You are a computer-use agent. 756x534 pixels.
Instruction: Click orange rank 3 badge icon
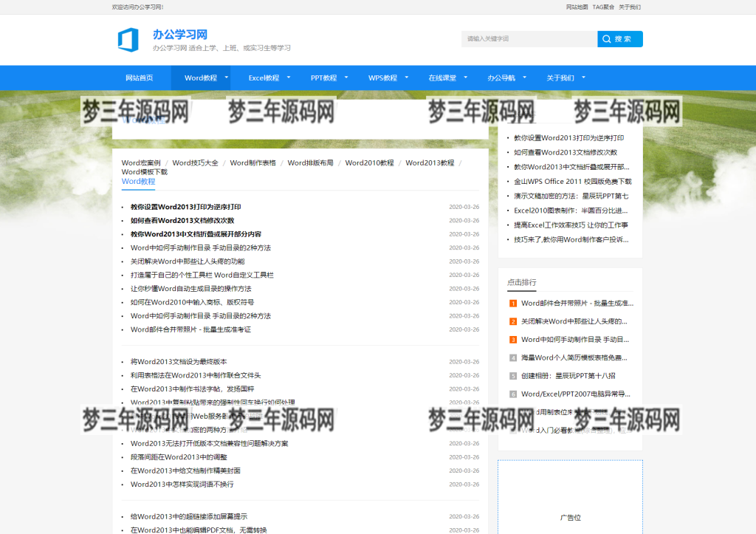[x=513, y=340]
